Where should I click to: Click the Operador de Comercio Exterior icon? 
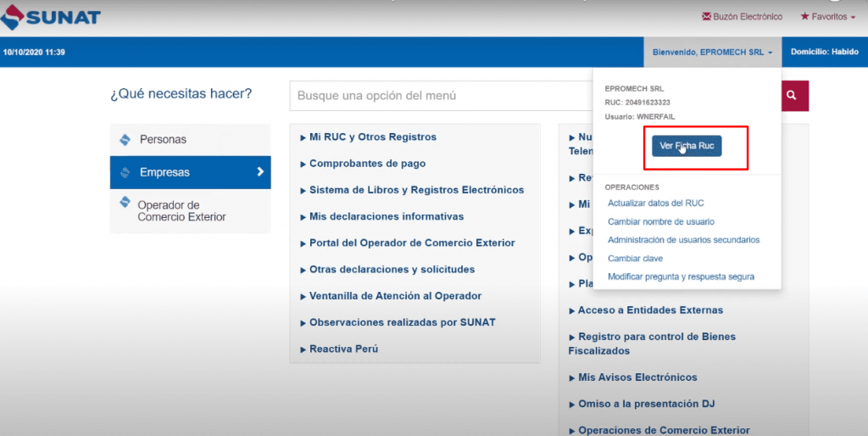(x=125, y=202)
